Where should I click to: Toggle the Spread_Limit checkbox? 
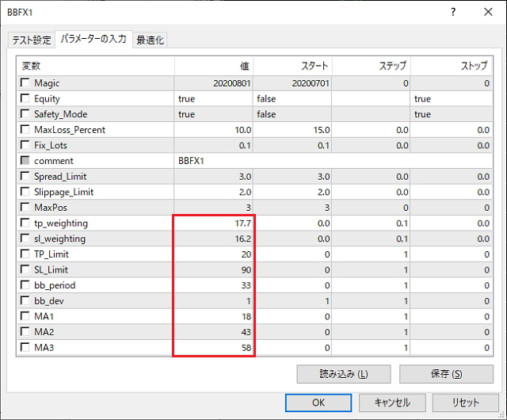point(25,176)
